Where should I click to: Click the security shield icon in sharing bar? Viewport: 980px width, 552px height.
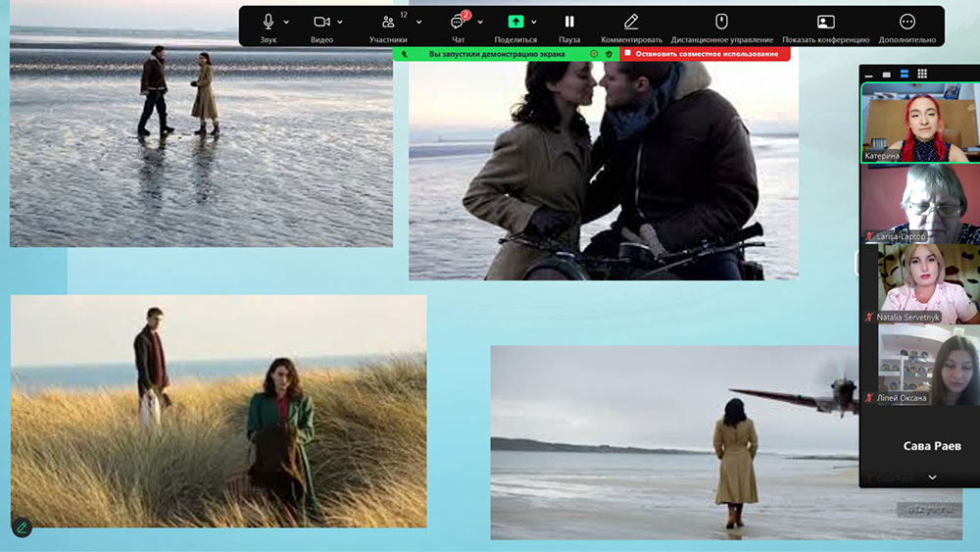609,54
